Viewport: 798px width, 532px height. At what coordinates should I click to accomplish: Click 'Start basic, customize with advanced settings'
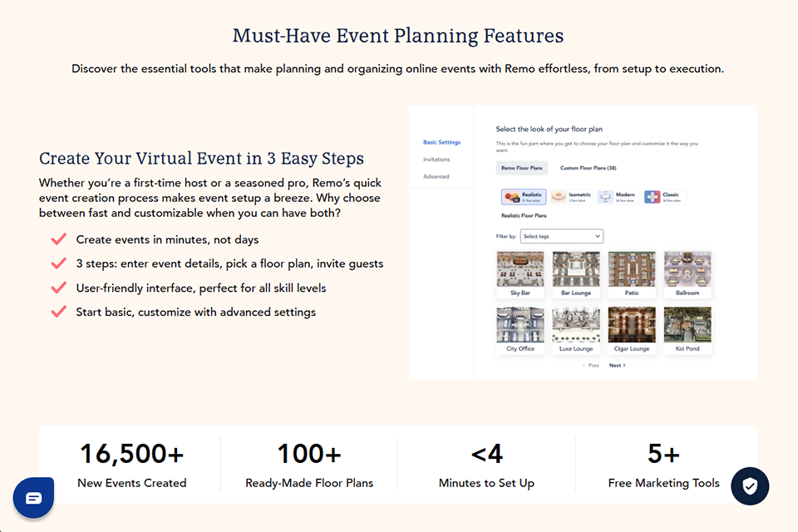[196, 312]
